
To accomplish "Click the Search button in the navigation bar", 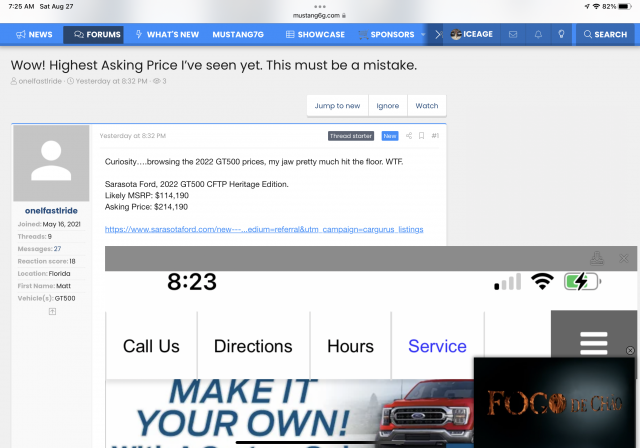I will 603,34.
